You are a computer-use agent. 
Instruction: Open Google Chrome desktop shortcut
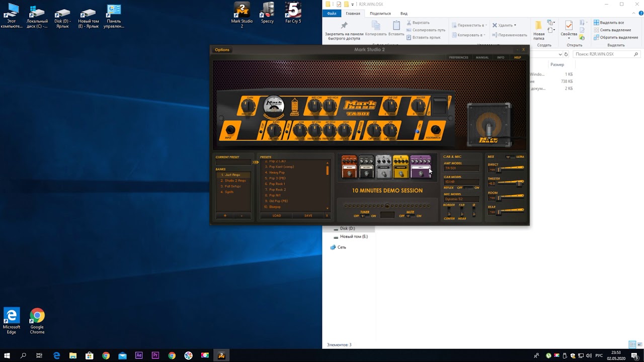pos(37,321)
